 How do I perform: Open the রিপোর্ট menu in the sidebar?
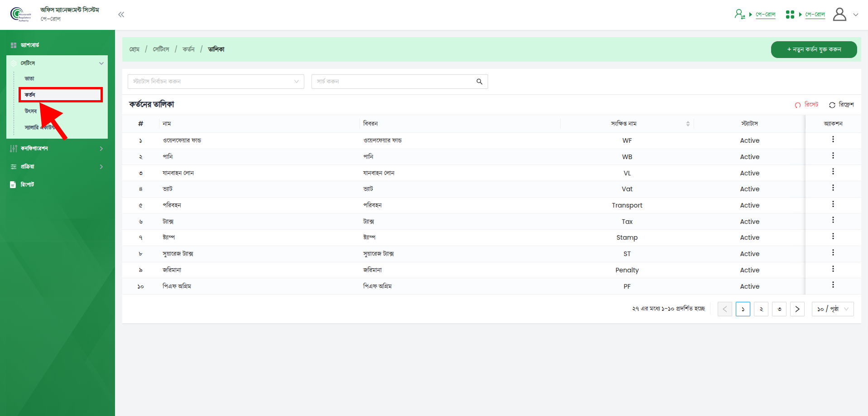27,184
